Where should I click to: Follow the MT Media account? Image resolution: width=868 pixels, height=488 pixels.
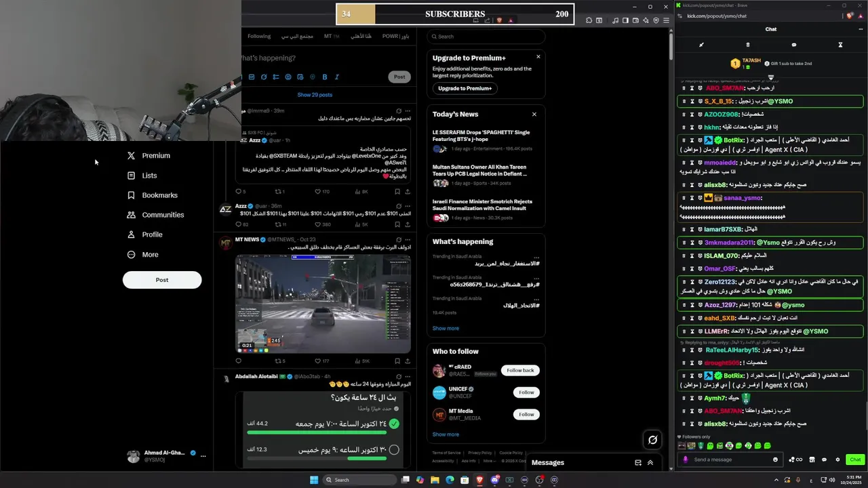click(526, 414)
